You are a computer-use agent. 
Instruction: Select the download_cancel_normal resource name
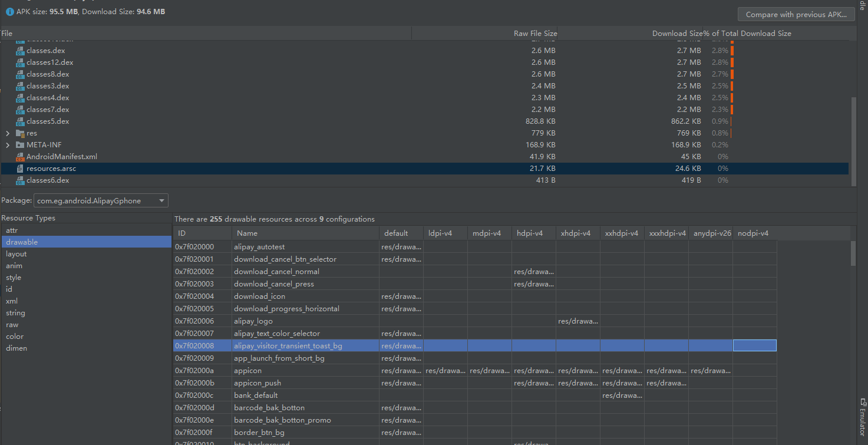(x=276, y=272)
